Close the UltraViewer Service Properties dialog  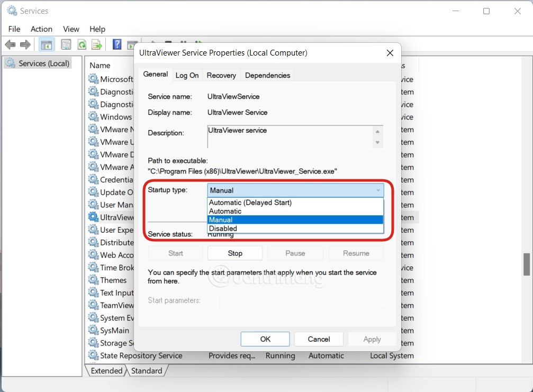coord(390,53)
